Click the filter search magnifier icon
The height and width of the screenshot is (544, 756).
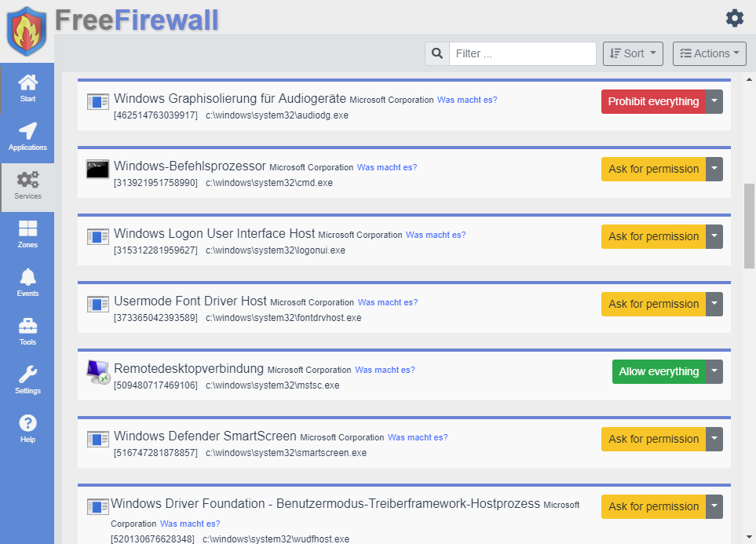click(437, 53)
